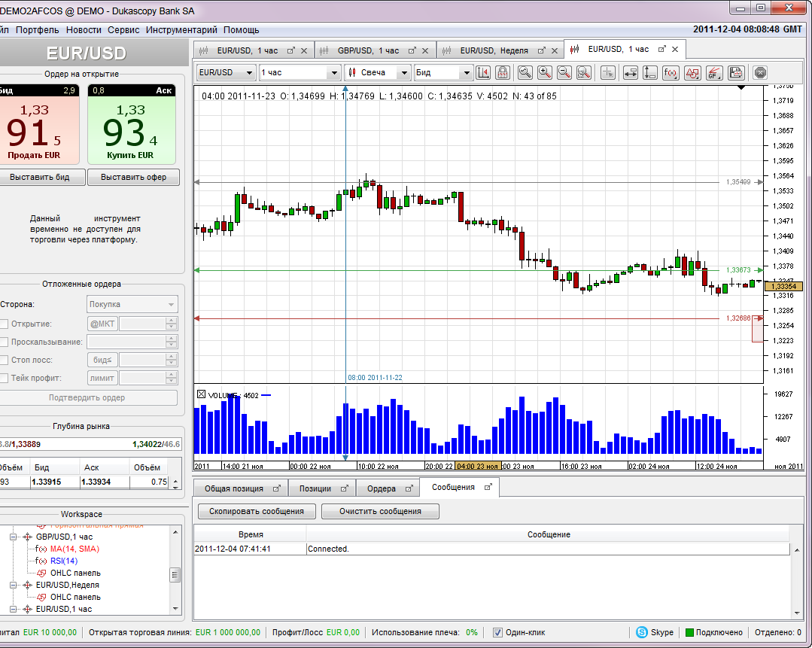Viewport: 812px width, 648px height.
Task: Open the Сервис menu
Action: pos(123,30)
